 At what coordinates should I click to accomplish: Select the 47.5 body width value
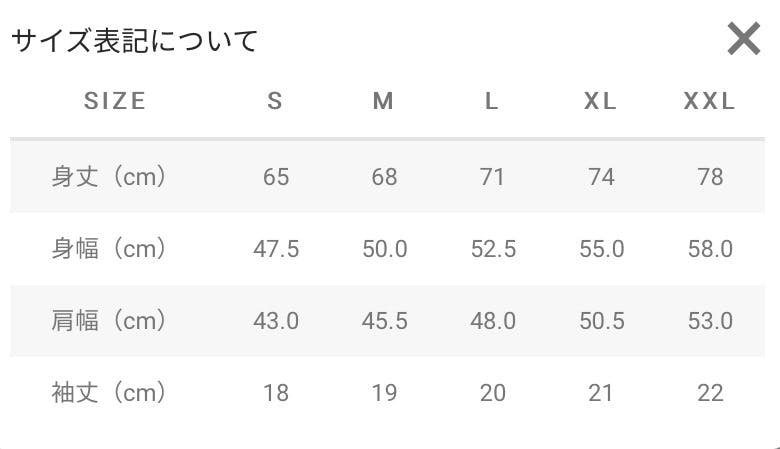tap(276, 249)
